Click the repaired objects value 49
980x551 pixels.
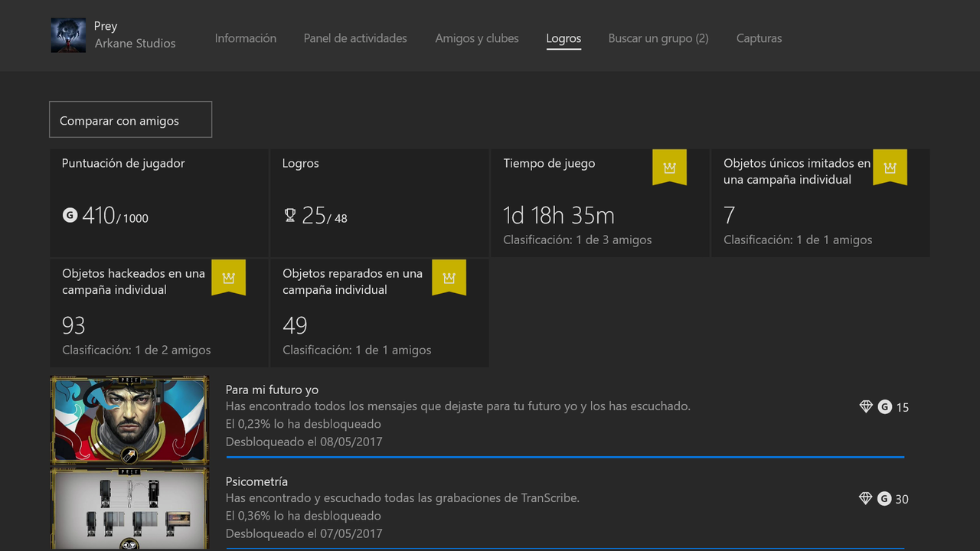295,325
